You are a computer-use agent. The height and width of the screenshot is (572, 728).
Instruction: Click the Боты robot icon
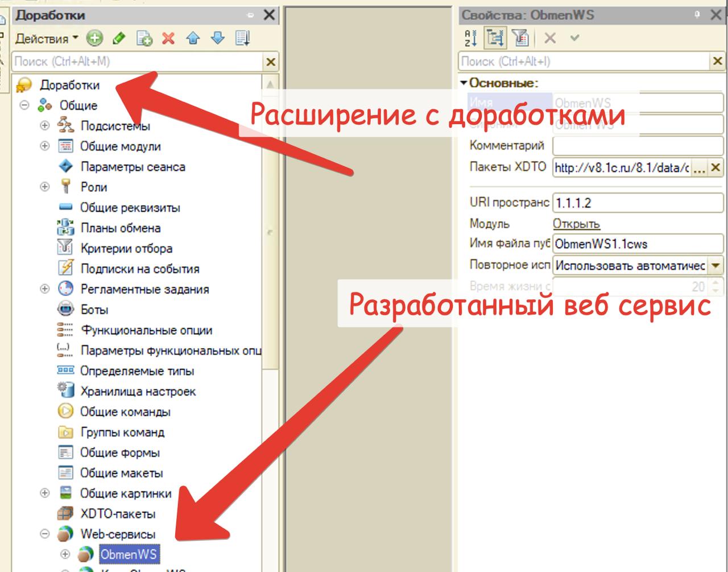point(65,309)
